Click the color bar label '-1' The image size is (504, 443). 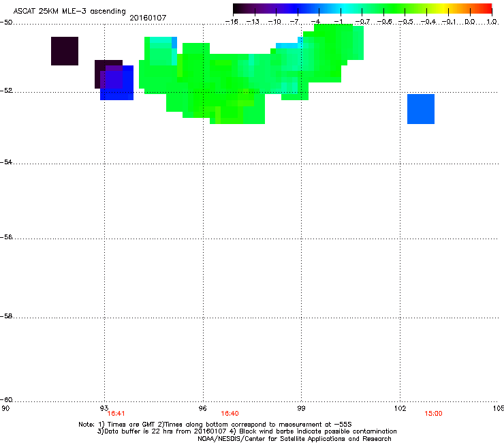[338, 22]
